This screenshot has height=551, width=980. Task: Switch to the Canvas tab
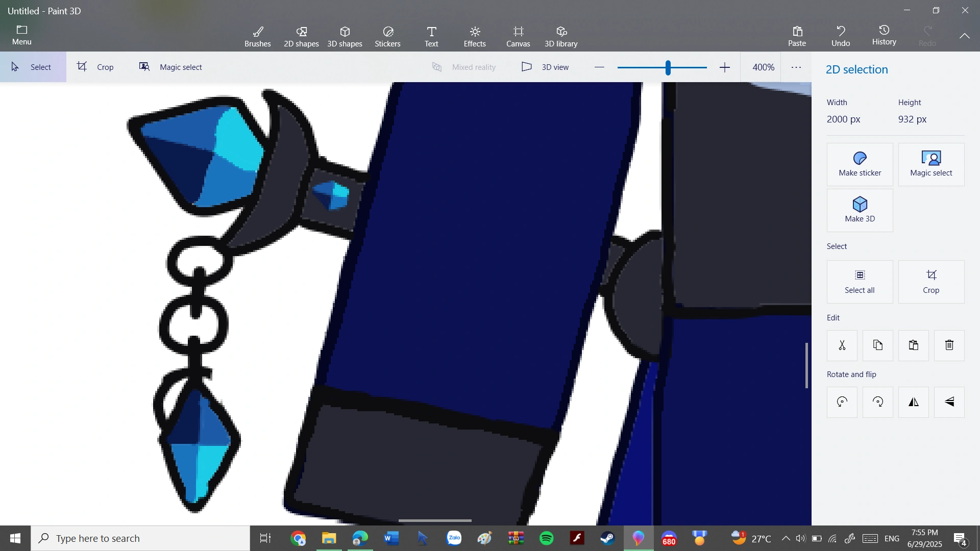(518, 37)
